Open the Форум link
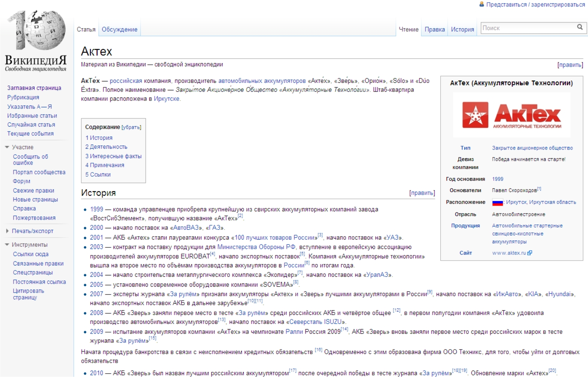Screen dimensions: 588x377 [22, 181]
